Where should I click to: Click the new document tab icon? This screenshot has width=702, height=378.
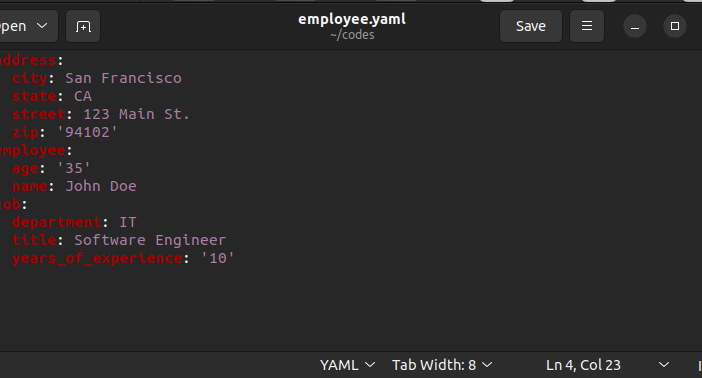[83, 26]
